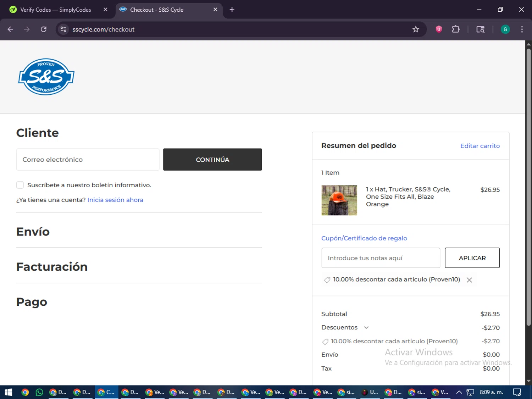Image resolution: width=532 pixels, height=399 pixels.
Task: Click the Hat, Trucker, S&S® Cycle product name
Action: (408, 196)
